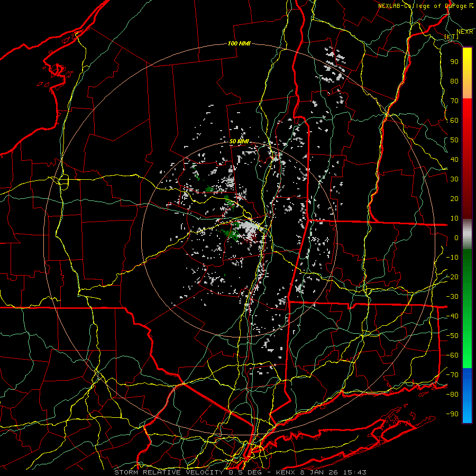Click the 100 NMI range ring label
476x476 pixels.
(x=239, y=43)
